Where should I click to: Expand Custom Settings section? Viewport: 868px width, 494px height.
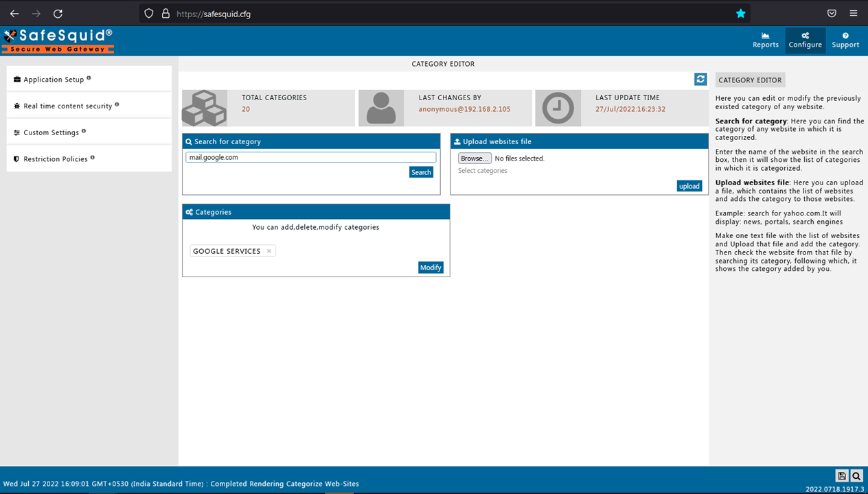51,132
